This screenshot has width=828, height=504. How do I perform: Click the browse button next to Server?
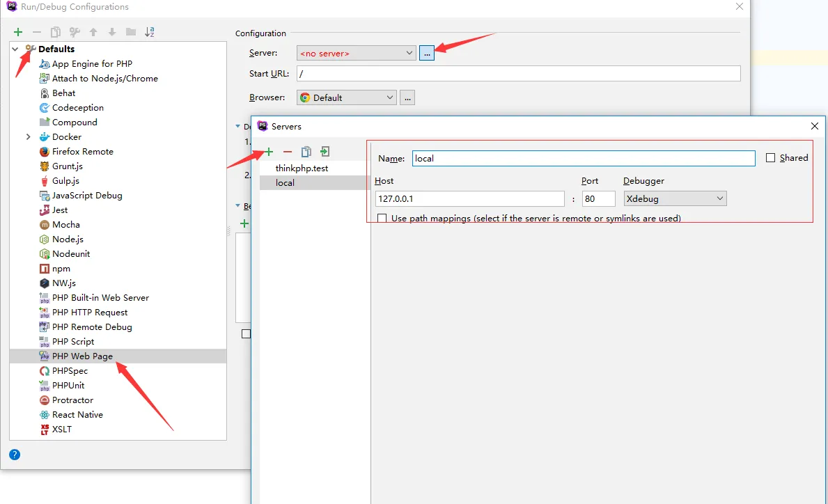[x=427, y=53]
